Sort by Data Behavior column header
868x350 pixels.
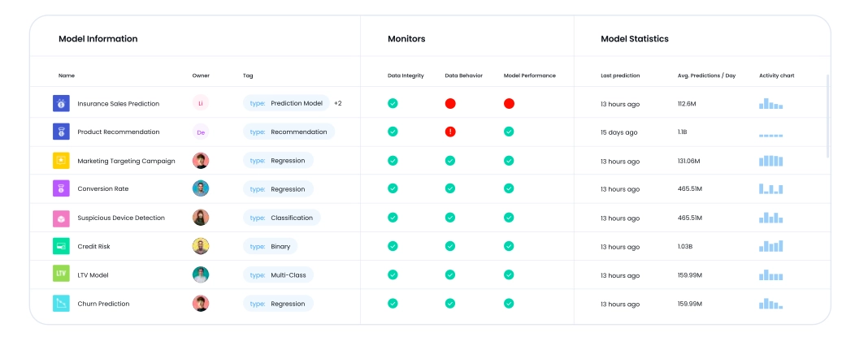tap(464, 76)
